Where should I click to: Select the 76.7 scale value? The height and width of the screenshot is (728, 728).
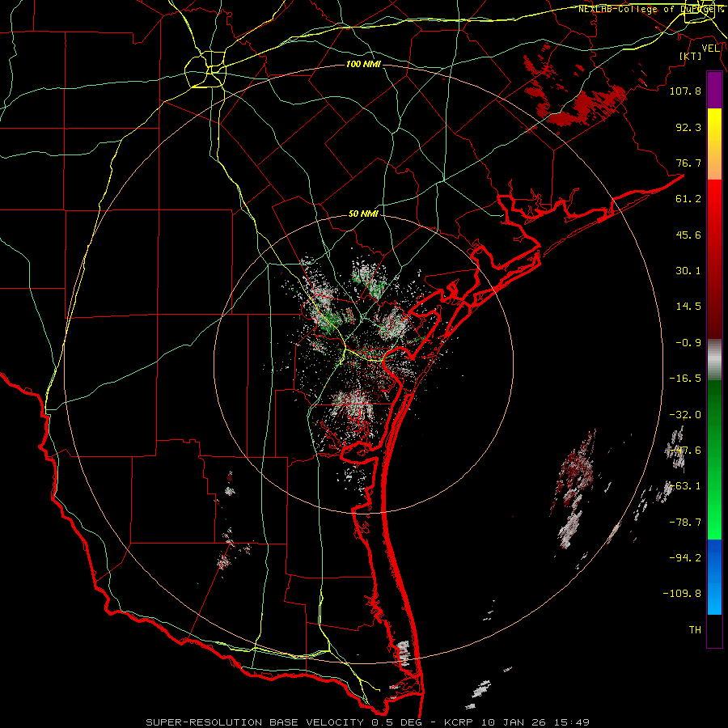[688, 163]
